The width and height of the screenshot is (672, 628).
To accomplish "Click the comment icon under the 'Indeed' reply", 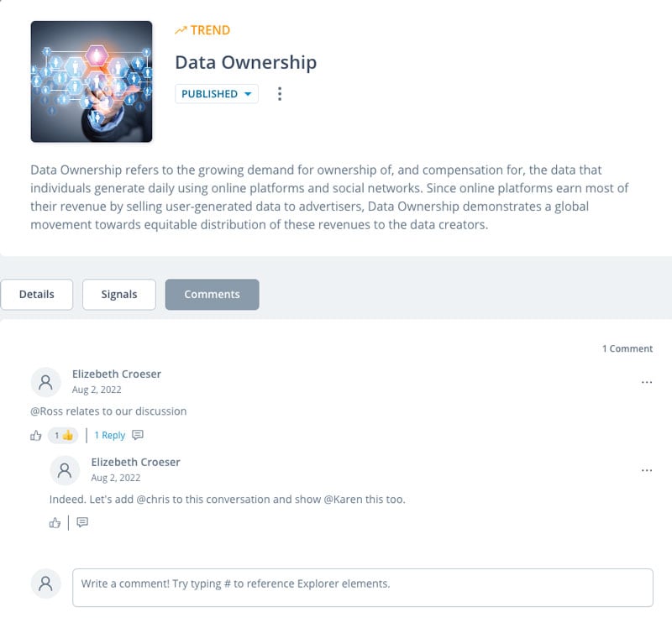I will (82, 523).
